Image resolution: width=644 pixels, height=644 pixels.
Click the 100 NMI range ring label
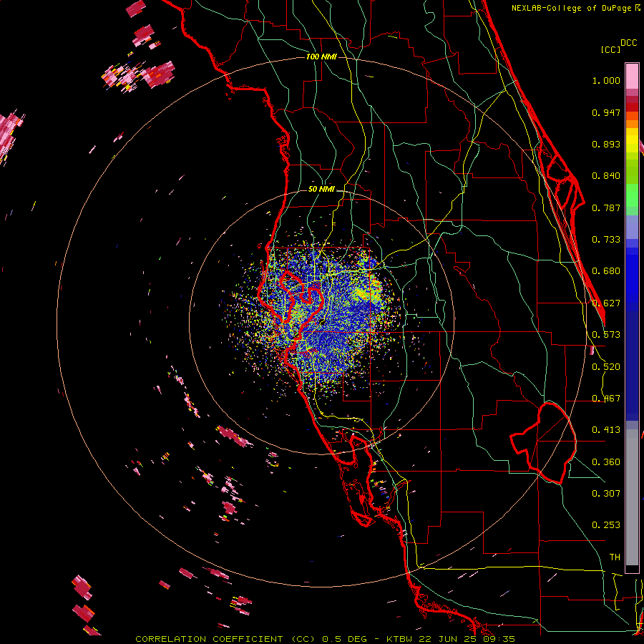[x=321, y=57]
